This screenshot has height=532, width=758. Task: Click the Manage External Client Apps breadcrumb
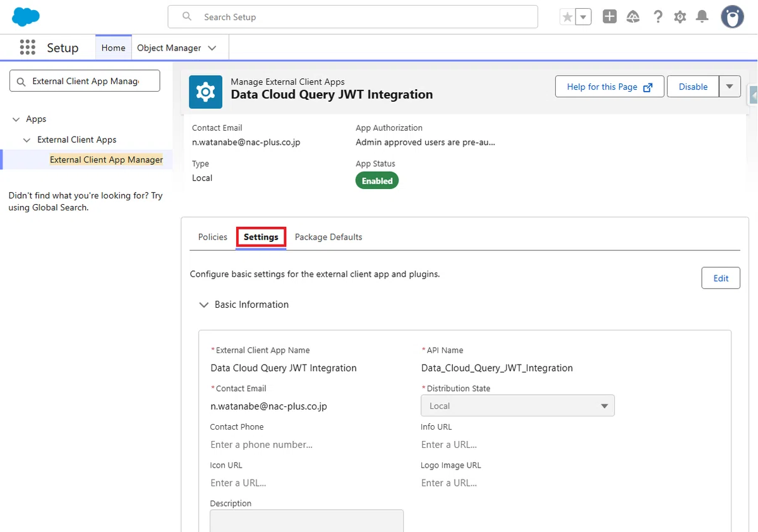coord(288,82)
